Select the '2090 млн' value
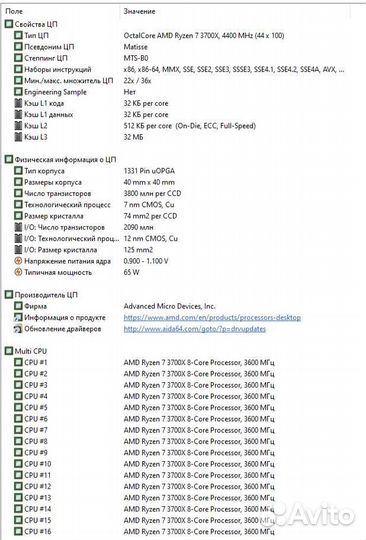This screenshot has width=366, height=540. pos(139,227)
